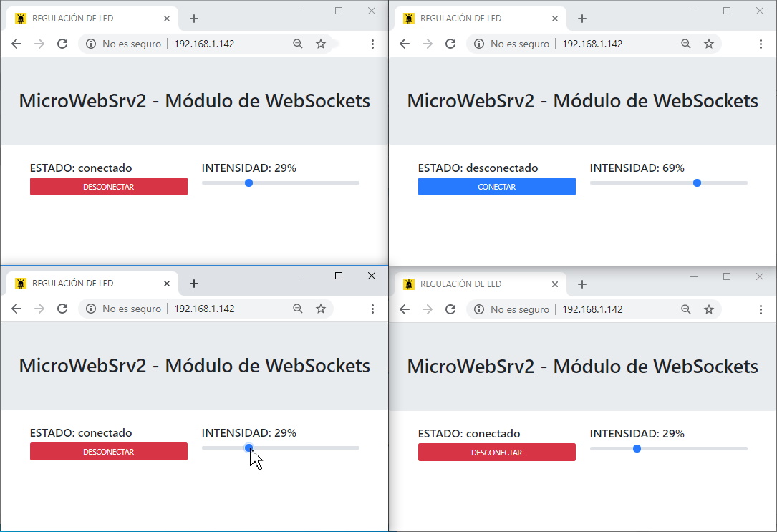This screenshot has width=777, height=532.
Task: Bookmark the page with the top-right window's star
Action: point(709,44)
